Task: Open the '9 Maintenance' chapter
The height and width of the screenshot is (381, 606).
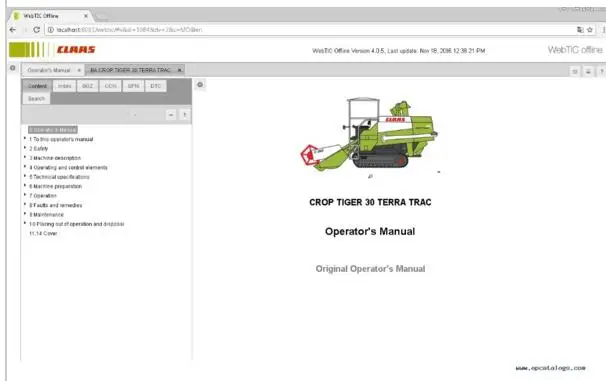Action: (x=46, y=214)
